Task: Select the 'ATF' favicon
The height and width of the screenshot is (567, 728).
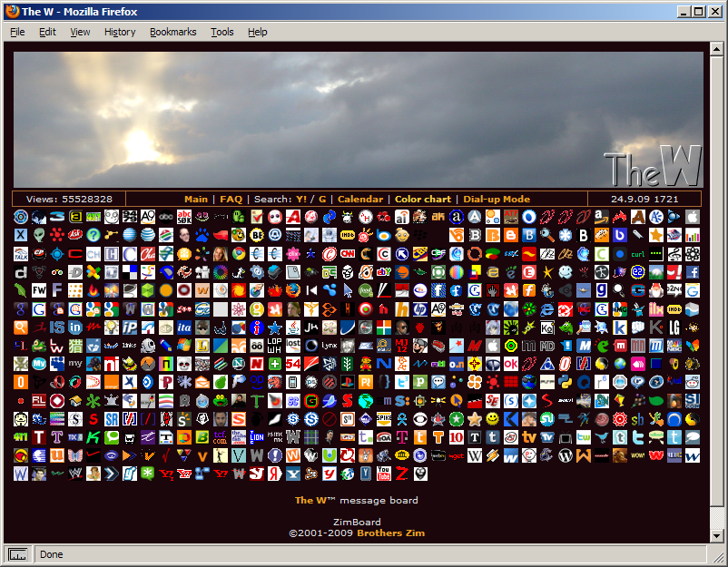Action: pos(511,216)
